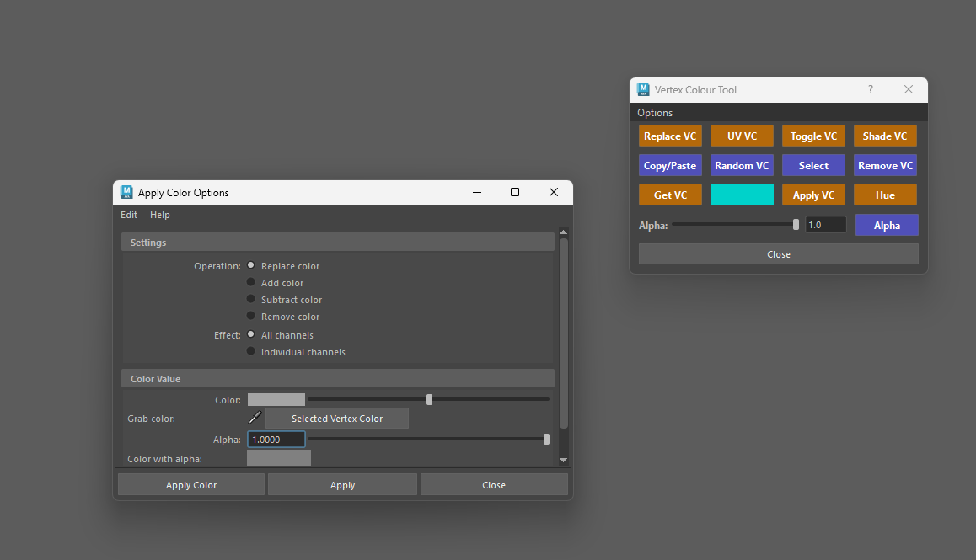Click the Apply VC button
This screenshot has width=976, height=560.
[813, 195]
